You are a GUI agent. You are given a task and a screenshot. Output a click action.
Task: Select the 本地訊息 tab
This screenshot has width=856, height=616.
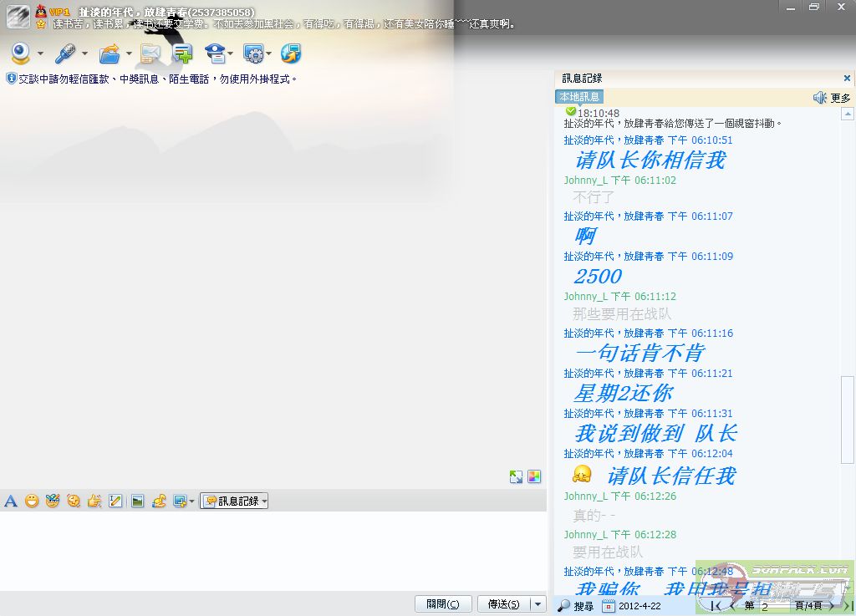coord(578,97)
